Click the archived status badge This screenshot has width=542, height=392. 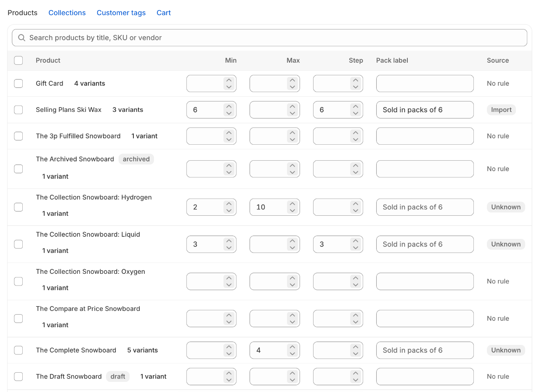click(x=136, y=159)
